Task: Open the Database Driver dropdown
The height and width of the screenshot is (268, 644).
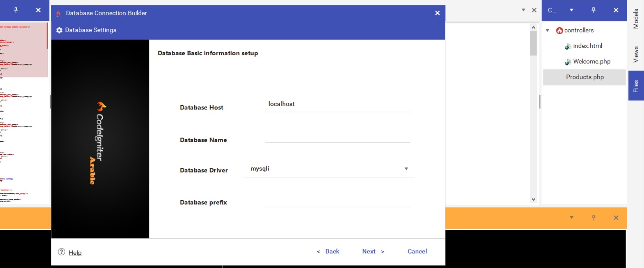Action: coord(406,169)
